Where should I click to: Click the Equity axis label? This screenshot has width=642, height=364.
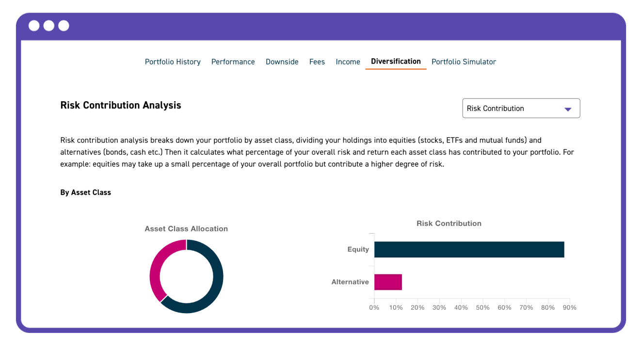(x=358, y=249)
